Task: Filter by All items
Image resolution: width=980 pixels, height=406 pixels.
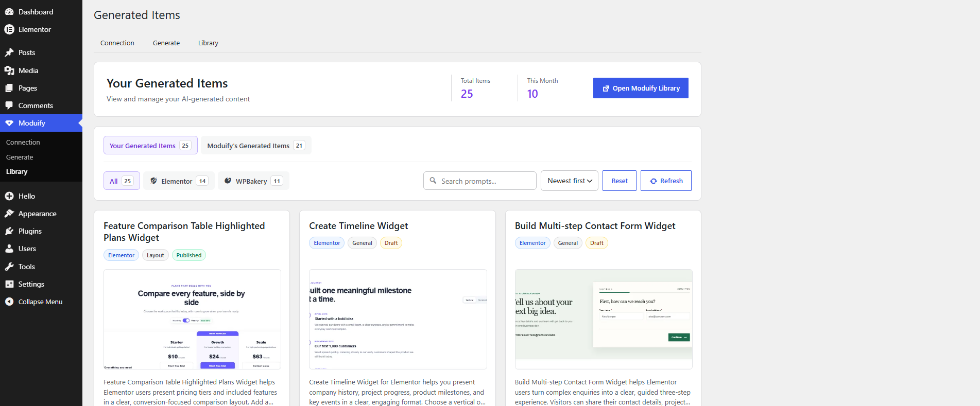Action: (x=122, y=181)
